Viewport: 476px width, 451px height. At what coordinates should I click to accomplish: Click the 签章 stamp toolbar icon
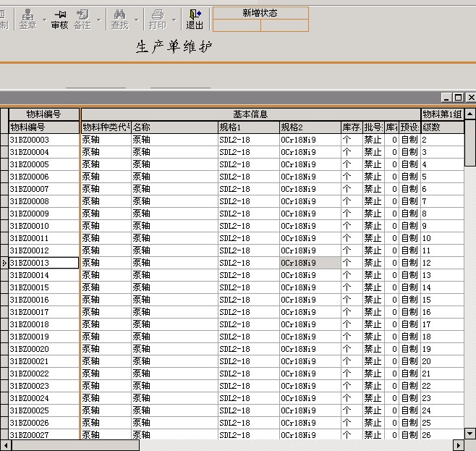coord(28,20)
